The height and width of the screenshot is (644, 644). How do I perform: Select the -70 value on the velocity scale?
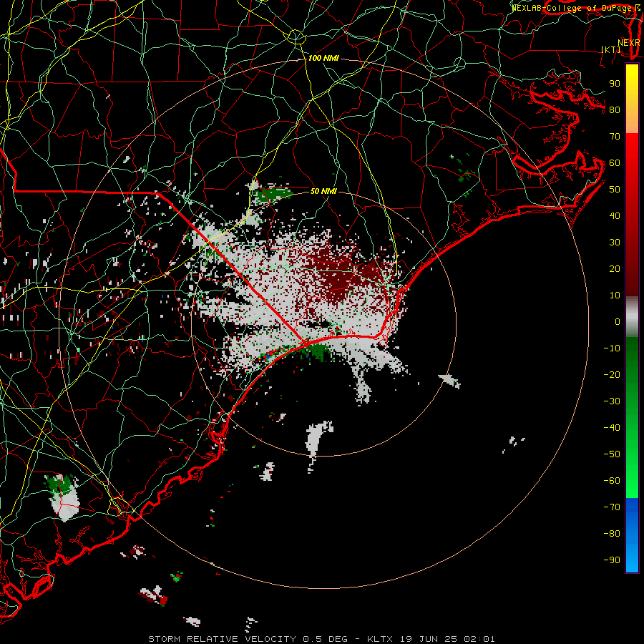pyautogui.click(x=612, y=507)
